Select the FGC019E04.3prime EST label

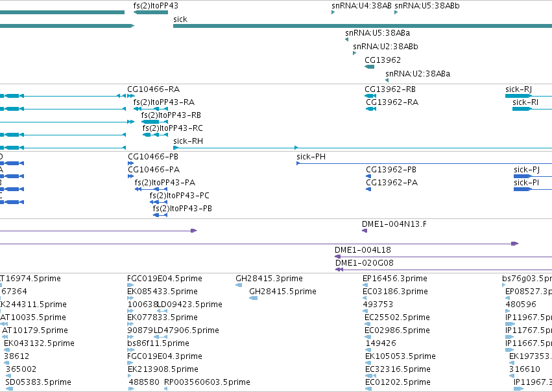tap(165, 356)
